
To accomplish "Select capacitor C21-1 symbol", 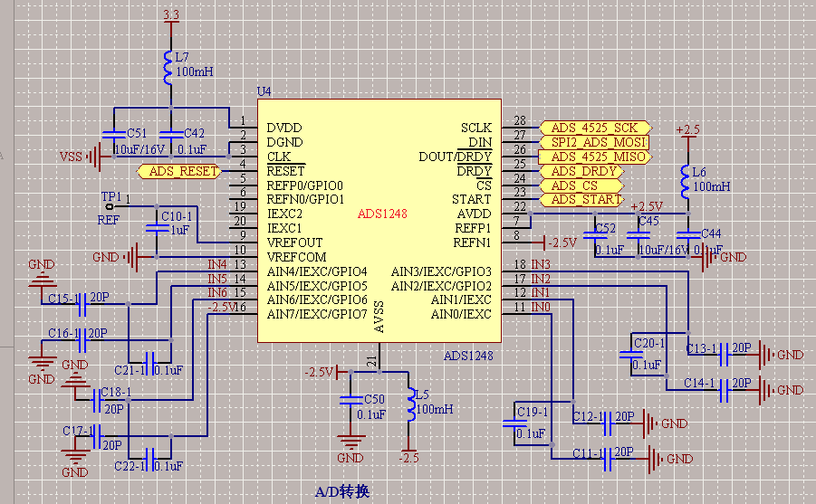I will point(150,363).
